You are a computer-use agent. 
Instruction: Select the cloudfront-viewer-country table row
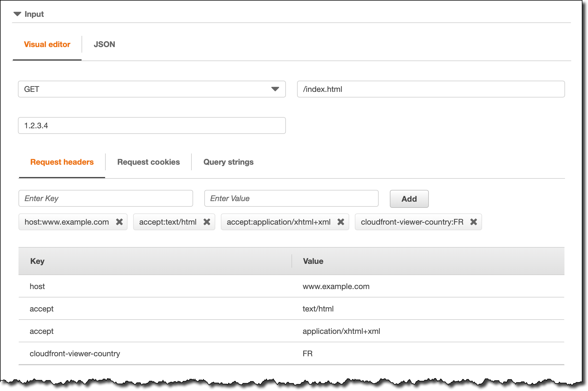click(x=75, y=353)
